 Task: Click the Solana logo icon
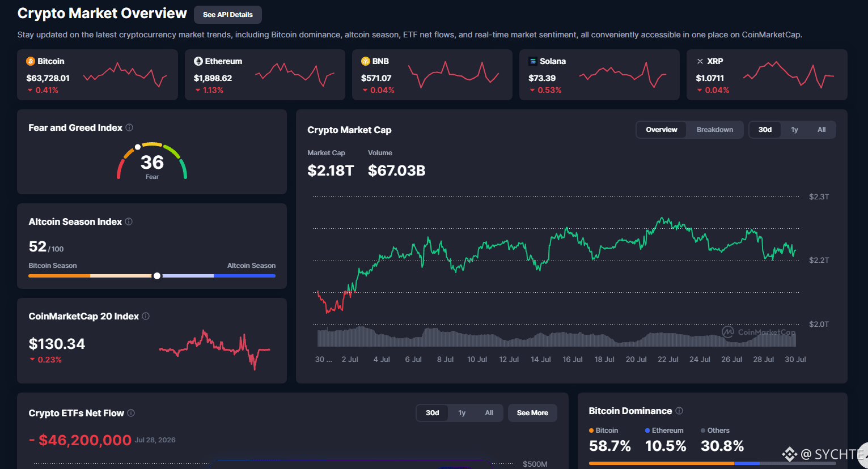533,61
